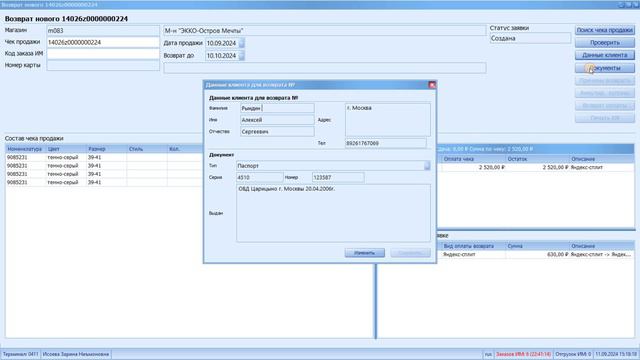Click the 'Данные клиента' button
The width and height of the screenshot is (640, 360).
tap(604, 55)
